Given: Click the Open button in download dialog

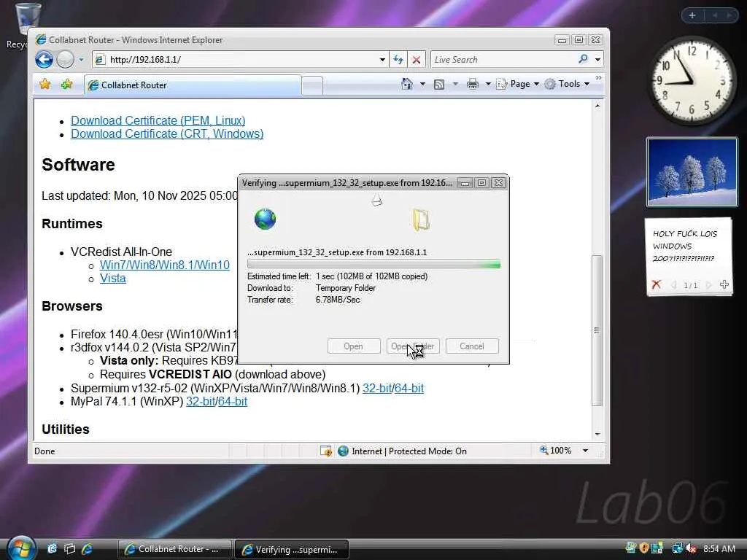Looking at the screenshot, I should tap(354, 346).
